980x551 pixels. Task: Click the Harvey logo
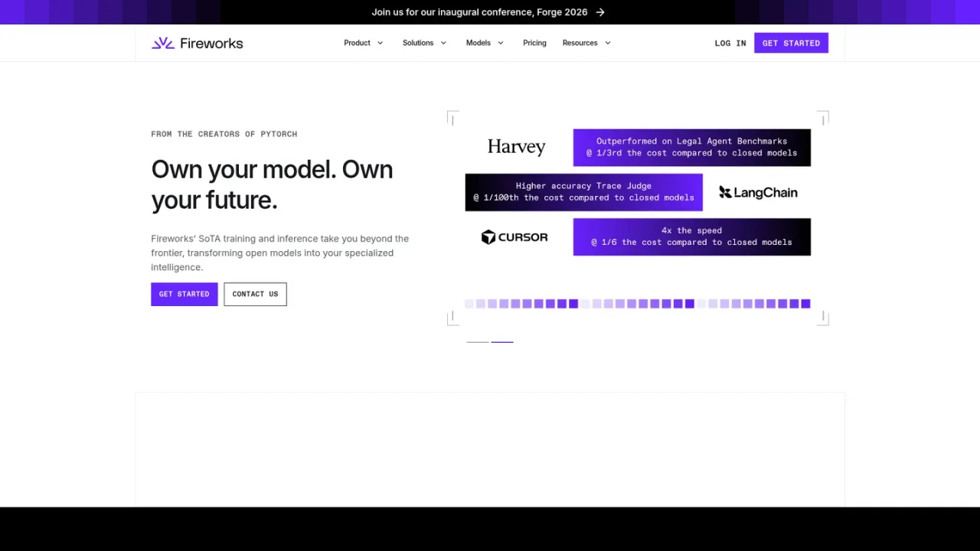[x=517, y=147]
